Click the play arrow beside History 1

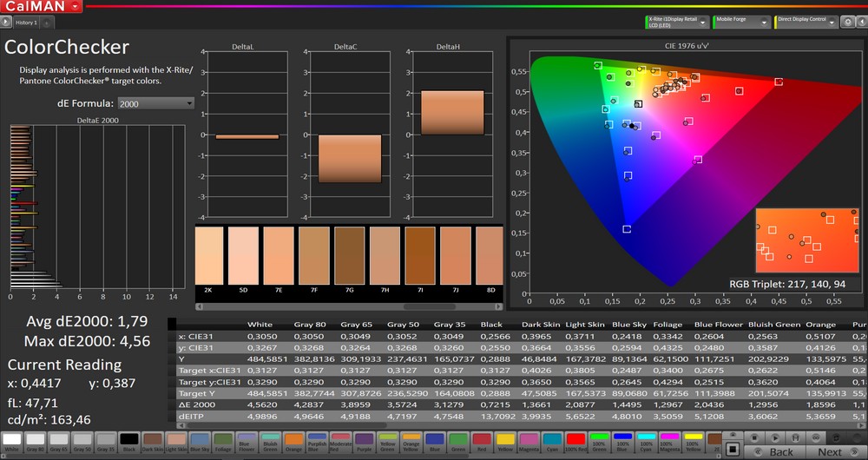coord(6,23)
